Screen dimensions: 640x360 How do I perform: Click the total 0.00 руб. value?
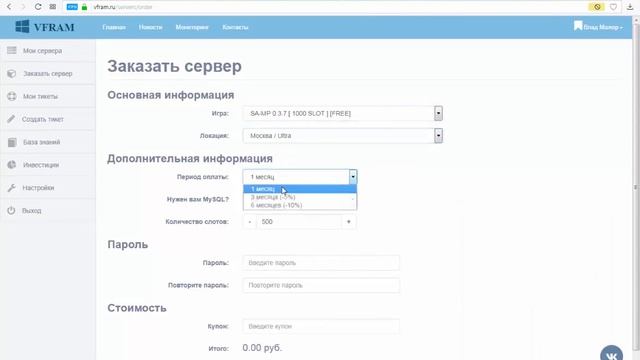262,348
